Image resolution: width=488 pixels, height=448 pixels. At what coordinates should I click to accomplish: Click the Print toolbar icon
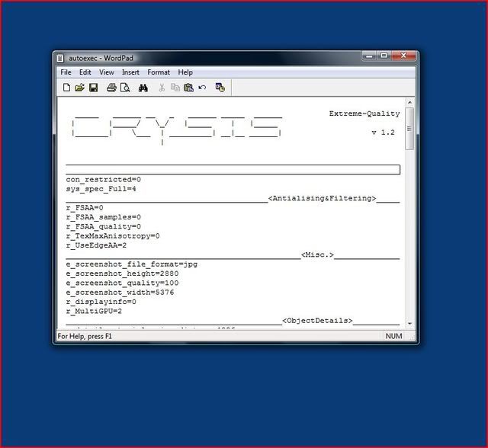(111, 88)
